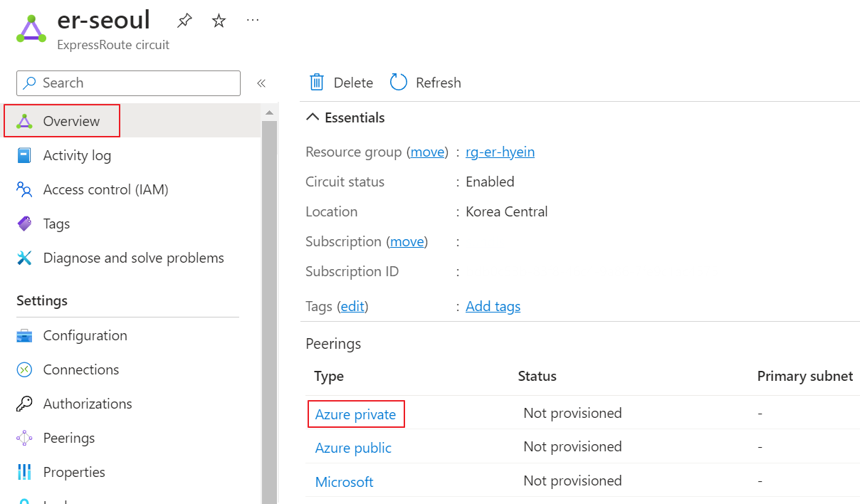Image resolution: width=860 pixels, height=504 pixels.
Task: Click the Type column header
Action: 329,377
